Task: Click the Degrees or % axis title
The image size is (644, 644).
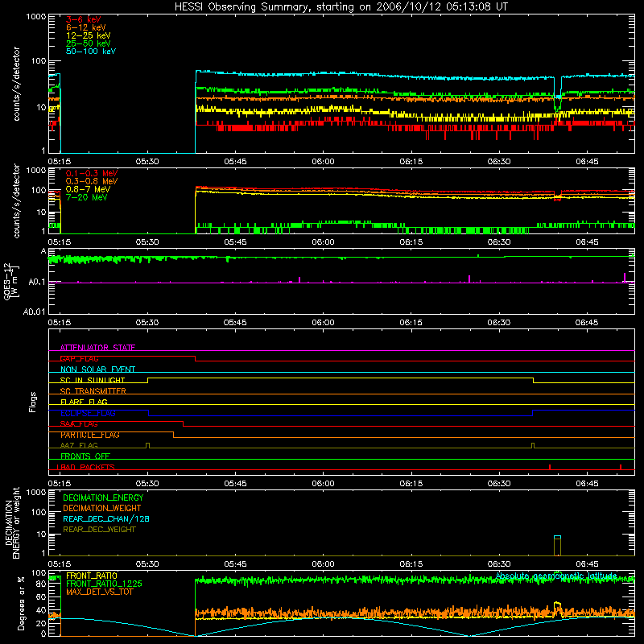Action: 22,604
